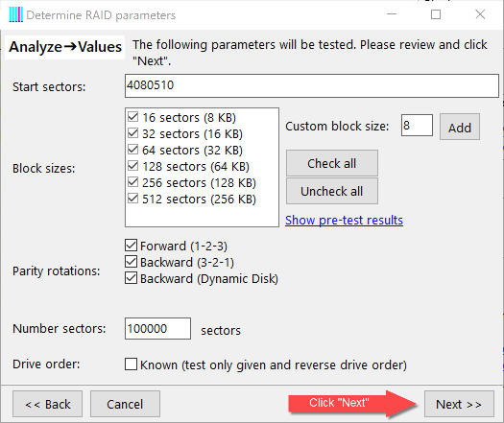Click the striped app icon in title bar

click(x=15, y=14)
